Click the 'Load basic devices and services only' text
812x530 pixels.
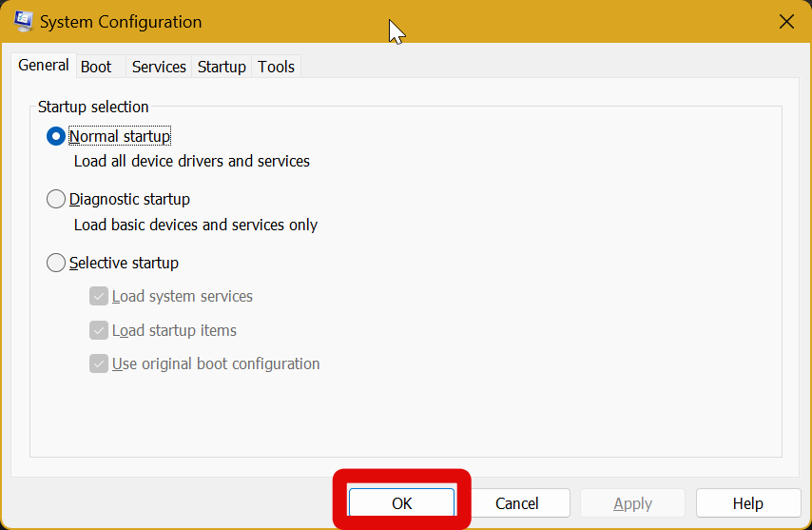pos(196,226)
